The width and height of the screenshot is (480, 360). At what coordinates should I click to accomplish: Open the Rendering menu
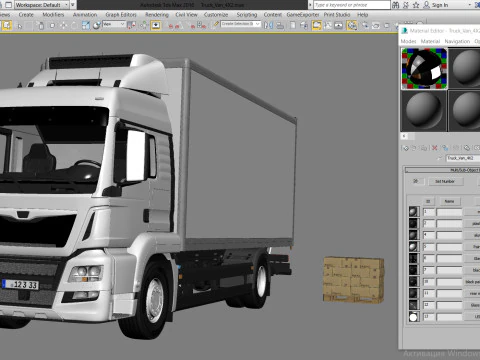click(157, 15)
